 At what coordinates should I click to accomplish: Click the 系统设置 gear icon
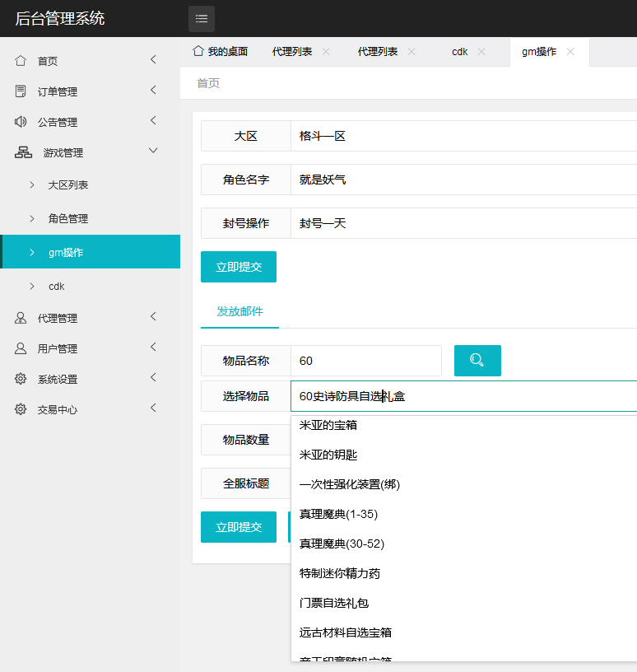coord(21,379)
